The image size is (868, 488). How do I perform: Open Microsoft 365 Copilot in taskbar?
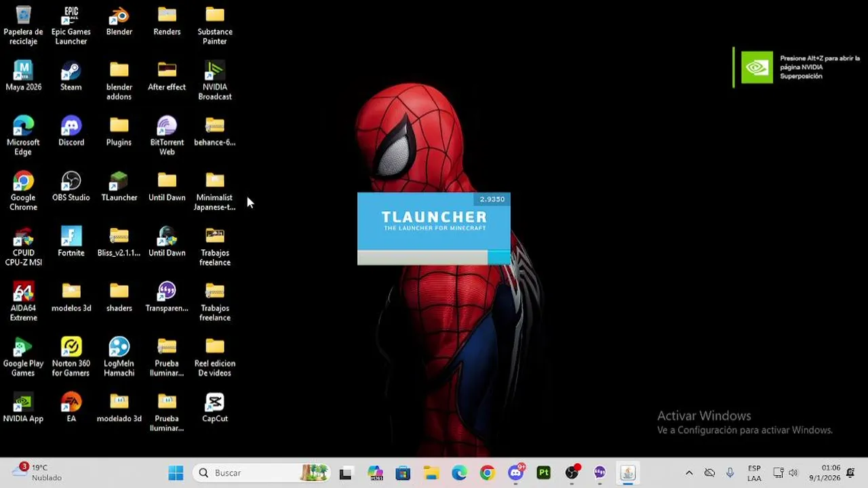375,473
